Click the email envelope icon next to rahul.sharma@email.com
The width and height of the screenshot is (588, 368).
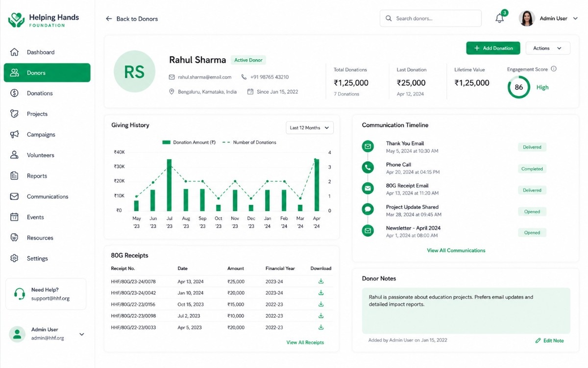click(171, 77)
